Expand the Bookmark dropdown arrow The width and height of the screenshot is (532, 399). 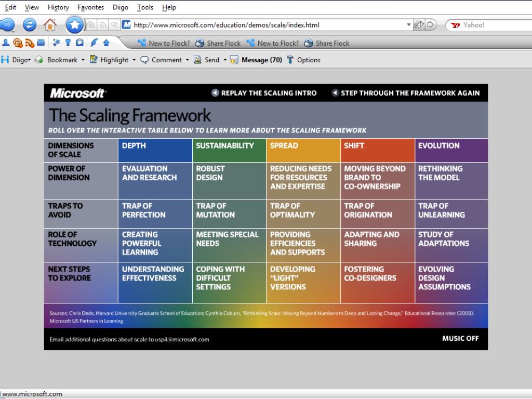click(x=83, y=60)
